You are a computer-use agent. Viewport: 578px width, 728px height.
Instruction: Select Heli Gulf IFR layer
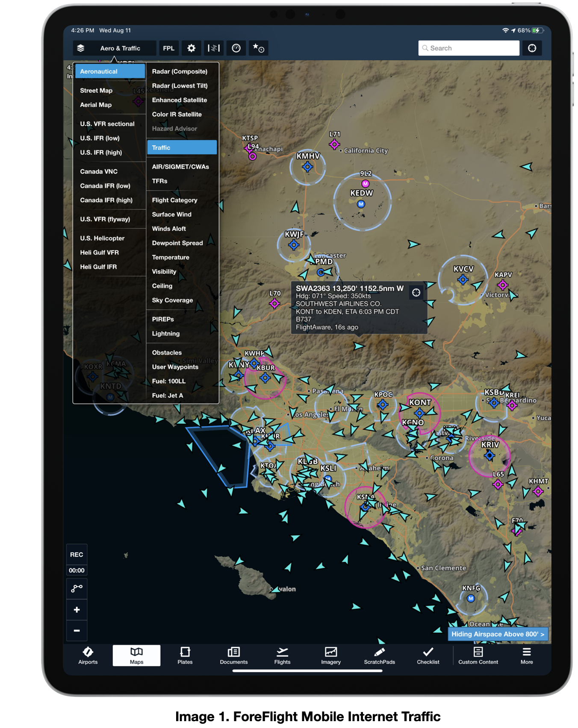coord(98,267)
